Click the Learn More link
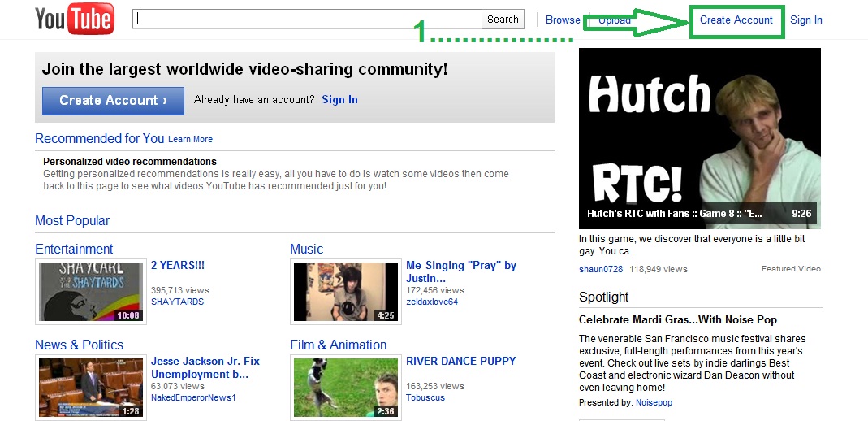The width and height of the screenshot is (868, 421). click(x=191, y=139)
